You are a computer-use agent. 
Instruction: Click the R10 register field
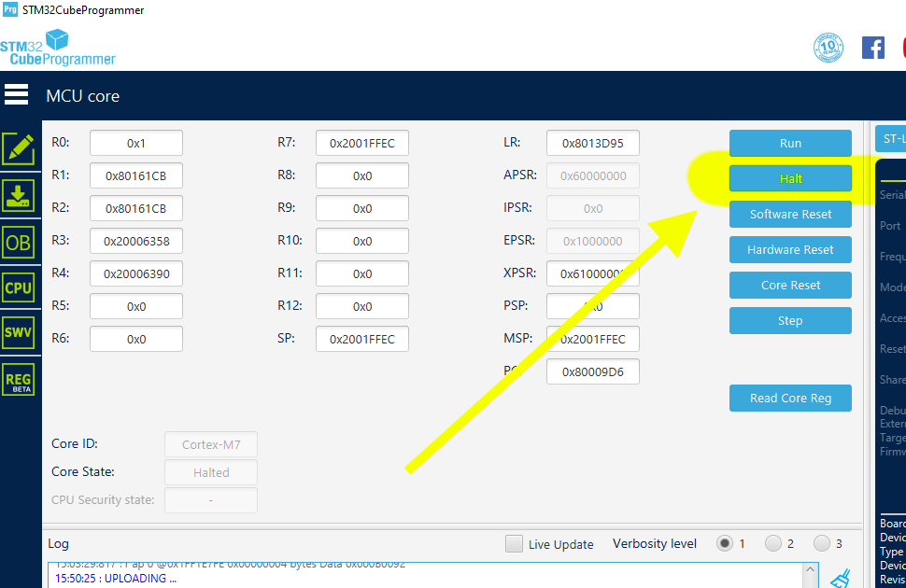click(362, 241)
